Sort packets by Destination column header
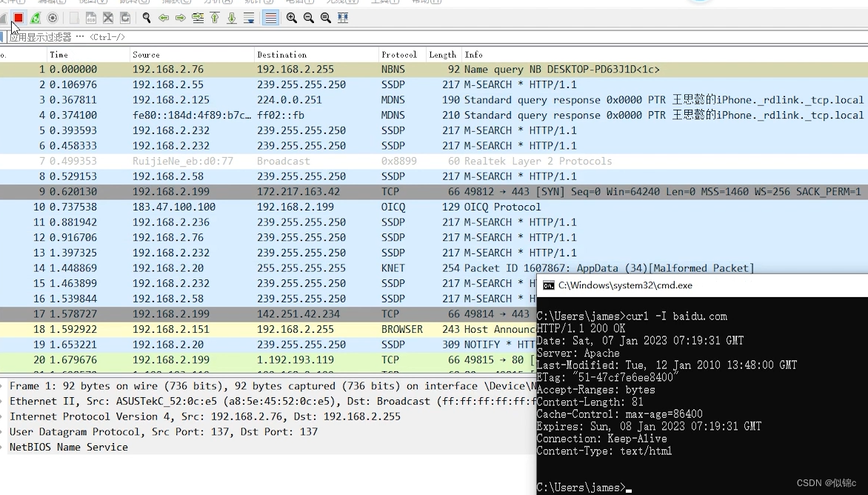The image size is (868, 495). (x=317, y=55)
